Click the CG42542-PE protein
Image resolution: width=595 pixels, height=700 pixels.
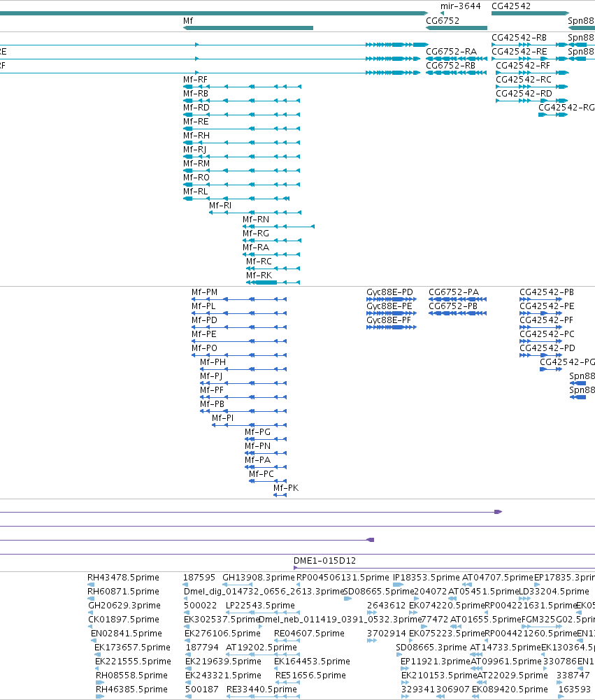(540, 313)
